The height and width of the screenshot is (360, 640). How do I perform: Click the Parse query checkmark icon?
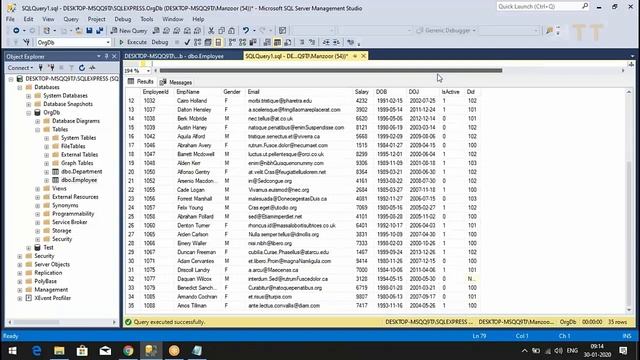(187, 42)
